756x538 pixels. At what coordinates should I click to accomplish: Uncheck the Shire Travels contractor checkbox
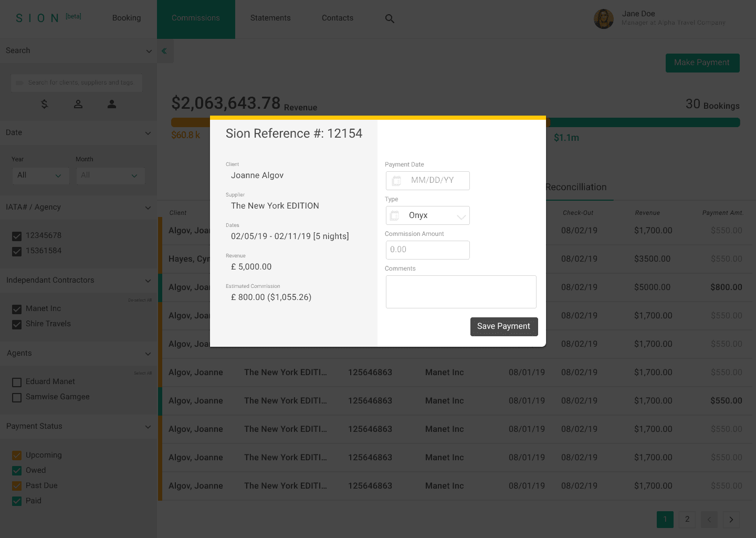(x=17, y=325)
